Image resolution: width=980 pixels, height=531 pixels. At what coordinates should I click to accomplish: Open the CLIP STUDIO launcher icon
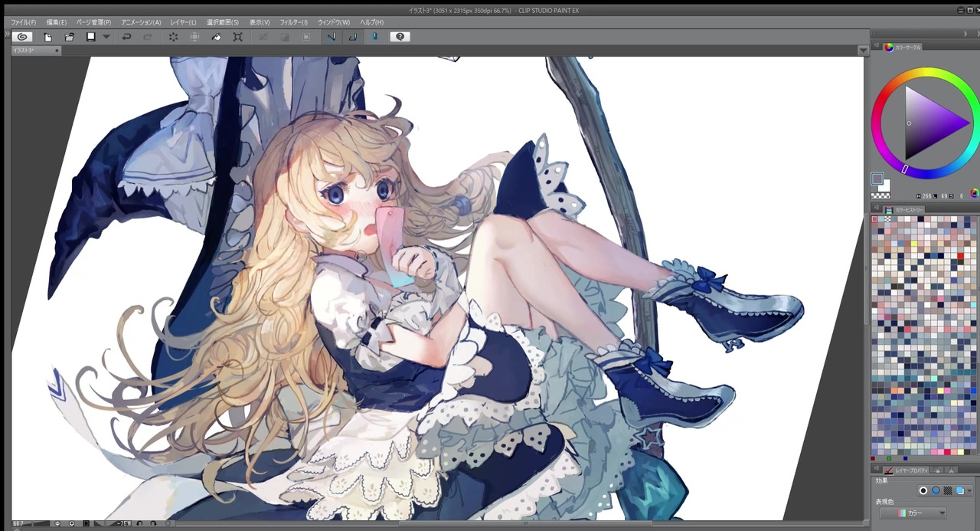22,37
